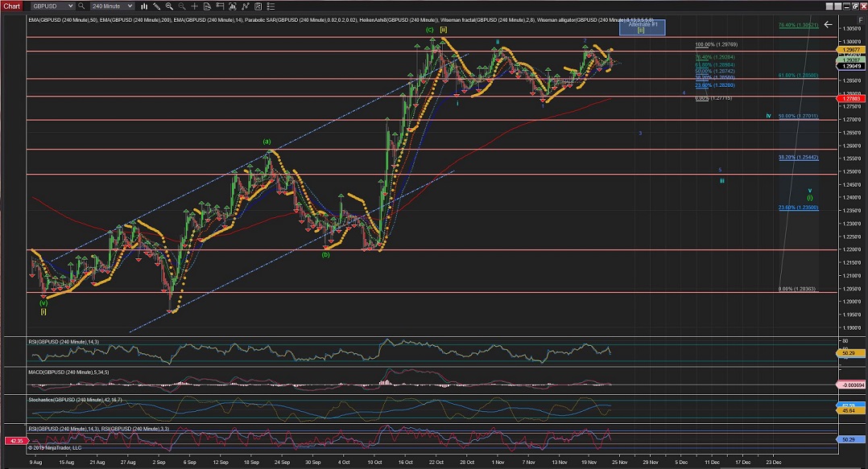Click the white left arrow on chart
The image size is (868, 469).
pos(828,25)
